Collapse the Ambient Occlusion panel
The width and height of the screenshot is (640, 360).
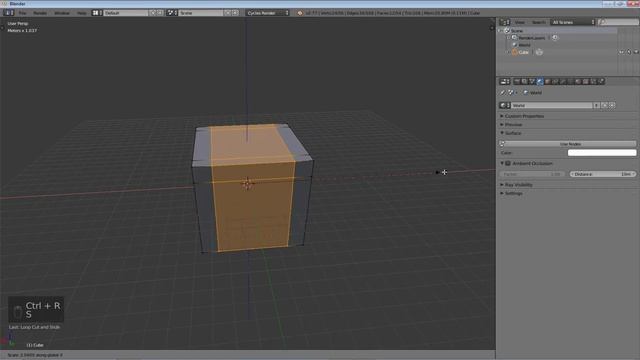point(502,163)
